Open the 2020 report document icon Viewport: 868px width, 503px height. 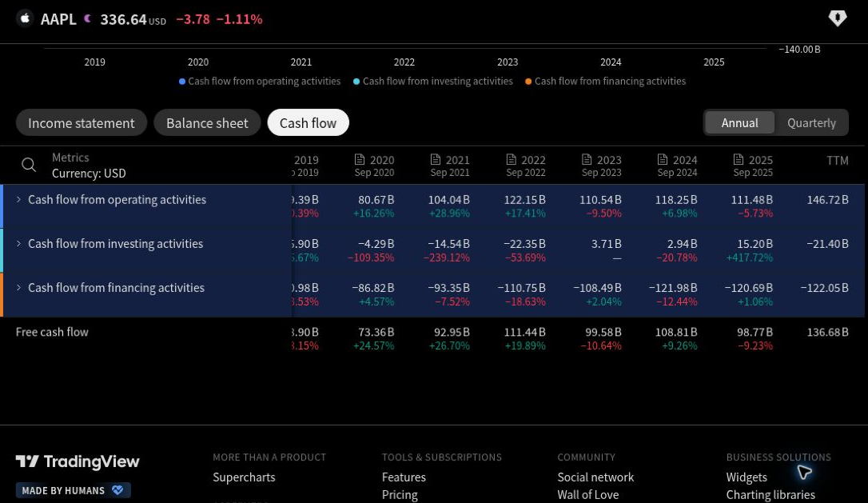pos(360,160)
